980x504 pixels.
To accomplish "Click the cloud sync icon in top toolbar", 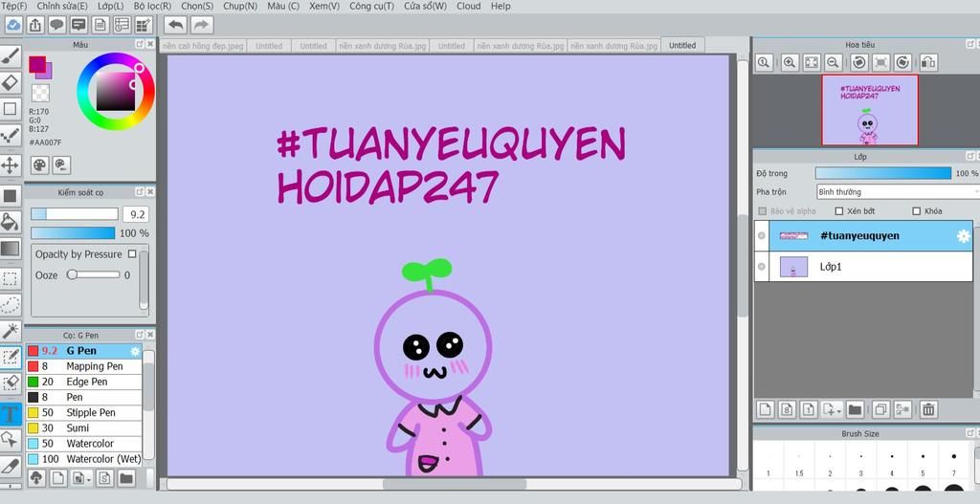I will [x=14, y=25].
